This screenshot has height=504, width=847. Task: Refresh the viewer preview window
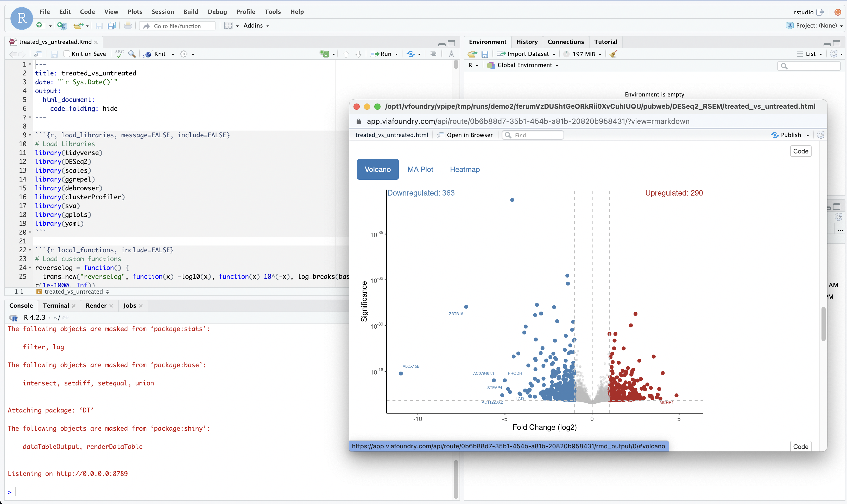click(x=820, y=135)
